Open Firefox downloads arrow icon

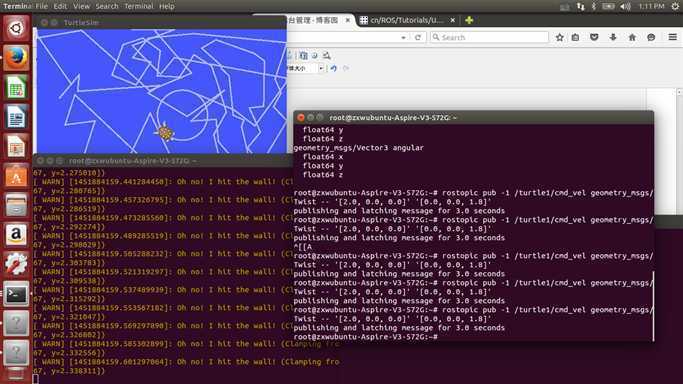click(x=613, y=37)
